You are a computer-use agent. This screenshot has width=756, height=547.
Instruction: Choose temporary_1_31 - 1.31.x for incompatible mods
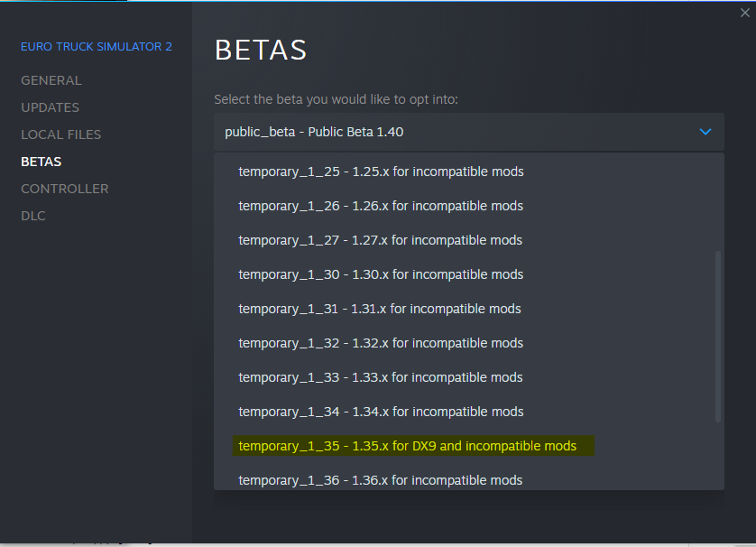469,309
